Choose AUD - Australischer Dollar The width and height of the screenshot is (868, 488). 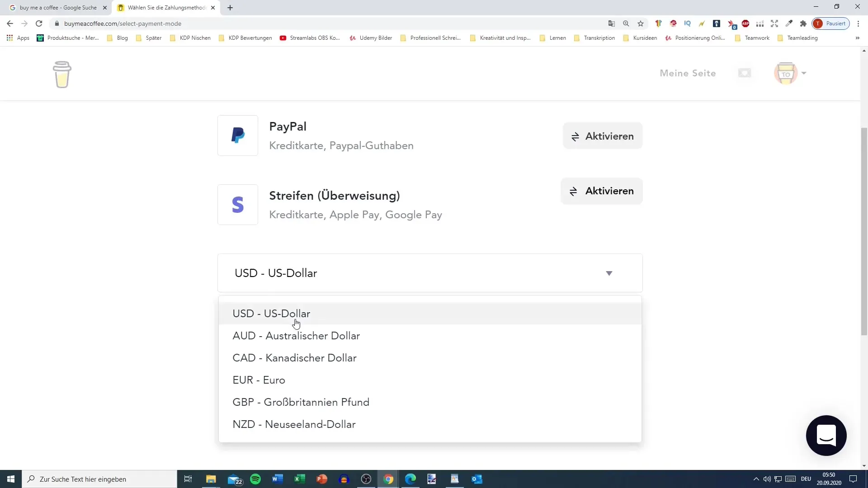tap(430, 336)
